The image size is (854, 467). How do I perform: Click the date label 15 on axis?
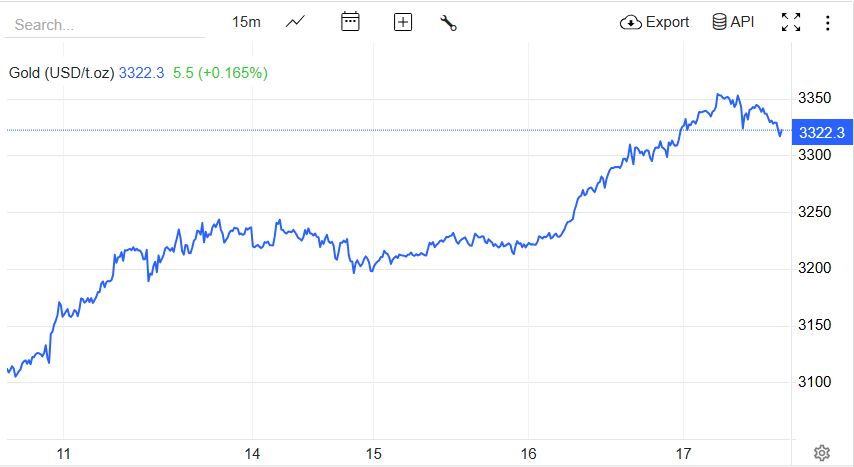(x=372, y=453)
